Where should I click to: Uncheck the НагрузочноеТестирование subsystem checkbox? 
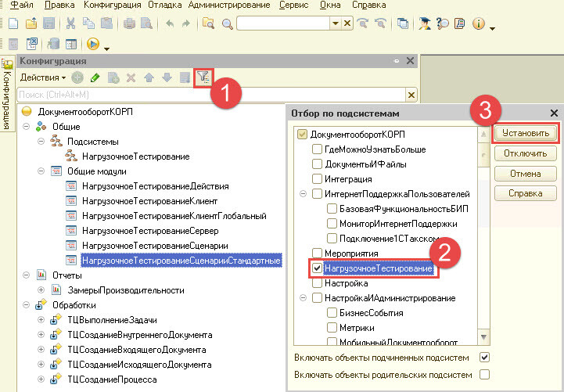pyautogui.click(x=317, y=269)
